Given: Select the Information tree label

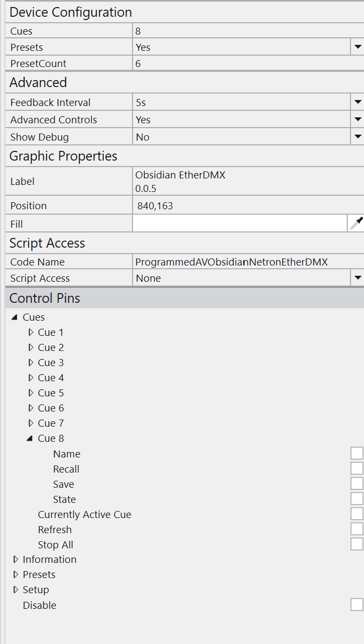Looking at the screenshot, I should click(x=50, y=560).
